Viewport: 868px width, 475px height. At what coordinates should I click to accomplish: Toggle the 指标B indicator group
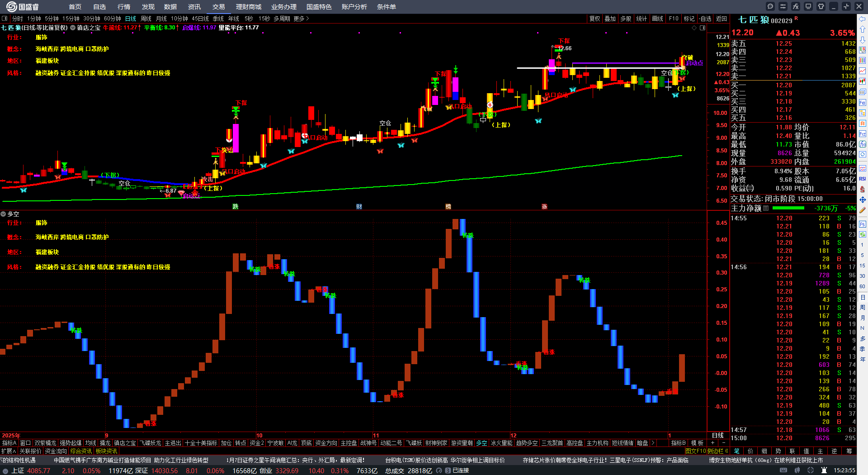point(679,443)
